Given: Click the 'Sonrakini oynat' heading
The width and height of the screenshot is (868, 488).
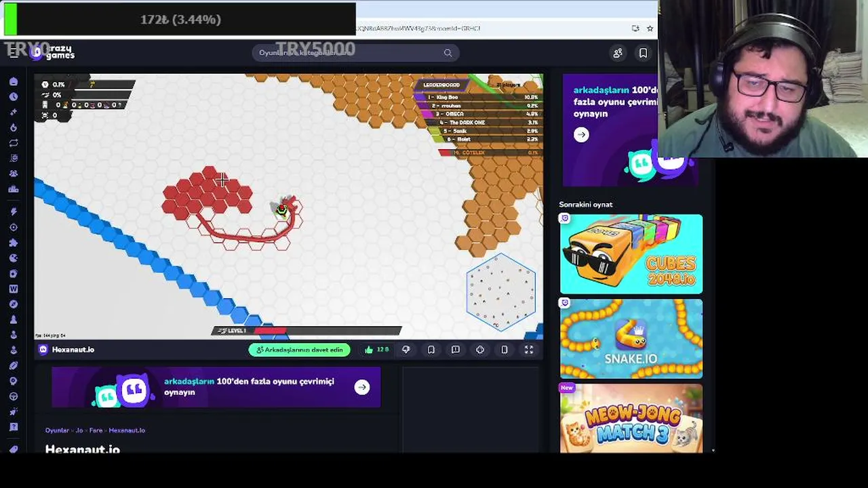Looking at the screenshot, I should pyautogui.click(x=586, y=204).
